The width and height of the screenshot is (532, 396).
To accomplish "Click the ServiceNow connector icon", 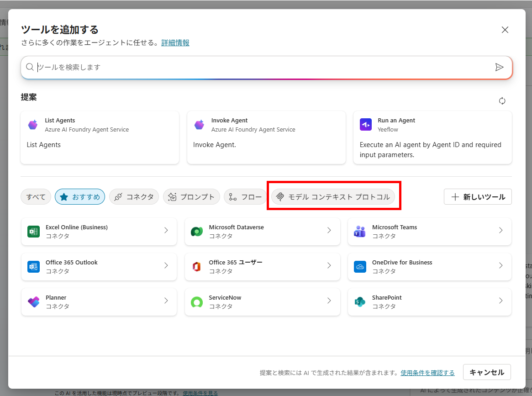I will click(x=197, y=301).
